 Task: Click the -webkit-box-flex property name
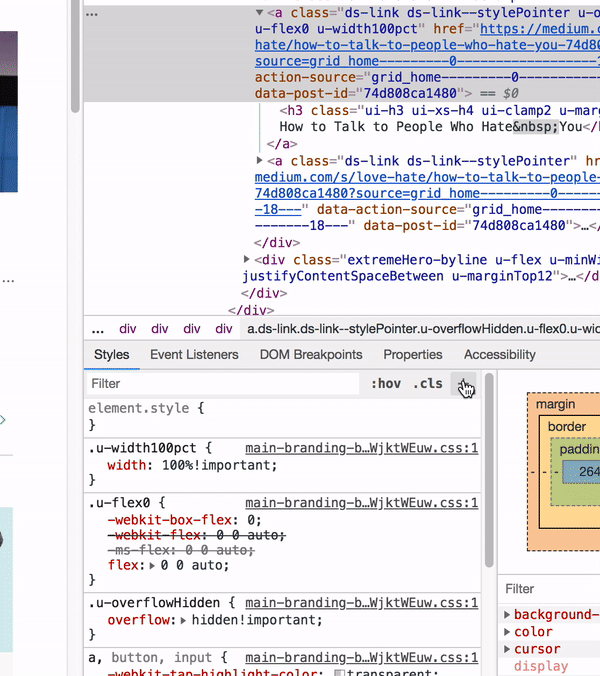pyautogui.click(x=172, y=520)
